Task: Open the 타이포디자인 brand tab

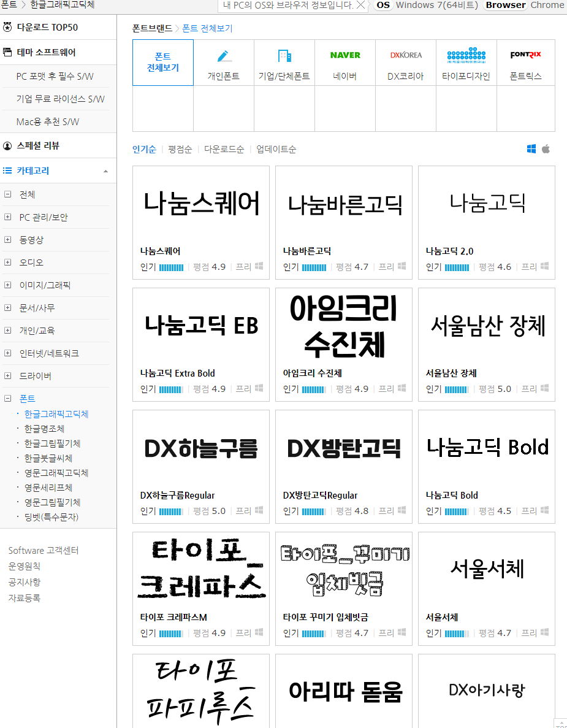Action: click(x=466, y=62)
